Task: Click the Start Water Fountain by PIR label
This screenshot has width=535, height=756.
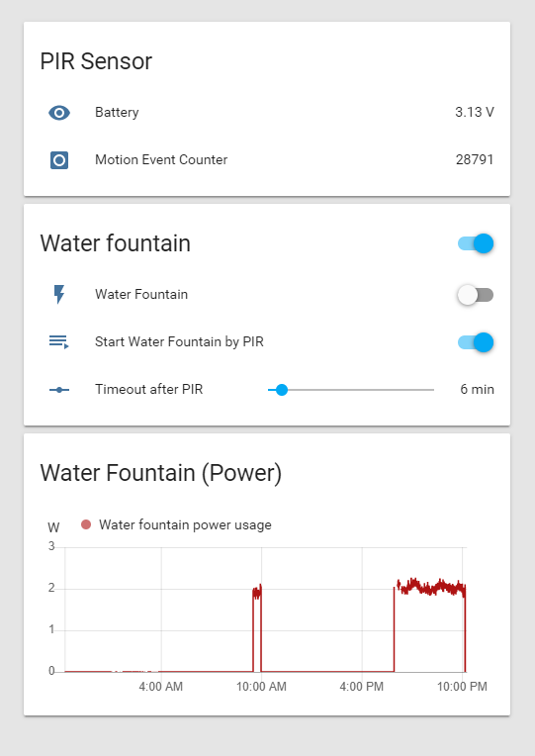Action: [x=179, y=341]
